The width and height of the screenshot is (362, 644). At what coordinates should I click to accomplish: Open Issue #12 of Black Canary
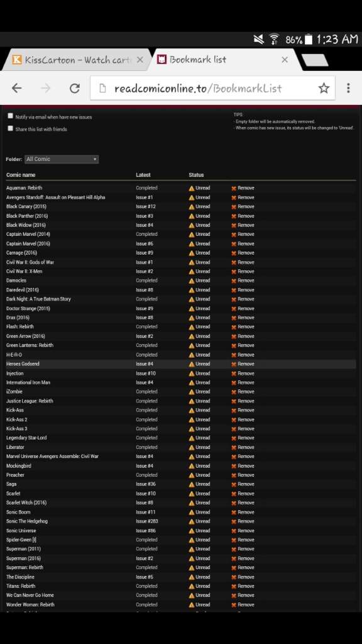(146, 206)
